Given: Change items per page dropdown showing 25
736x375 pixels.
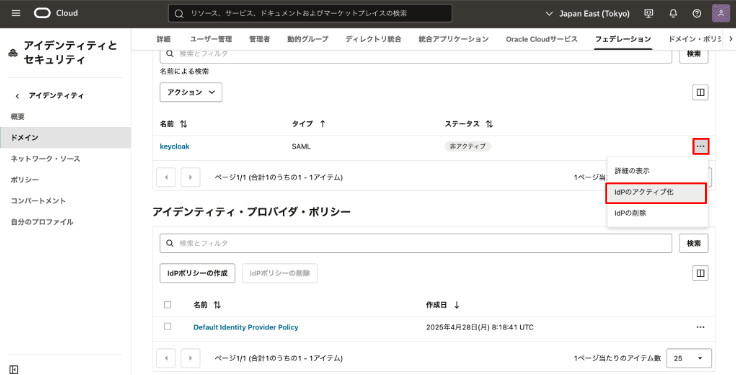Looking at the screenshot, I should click(x=689, y=358).
